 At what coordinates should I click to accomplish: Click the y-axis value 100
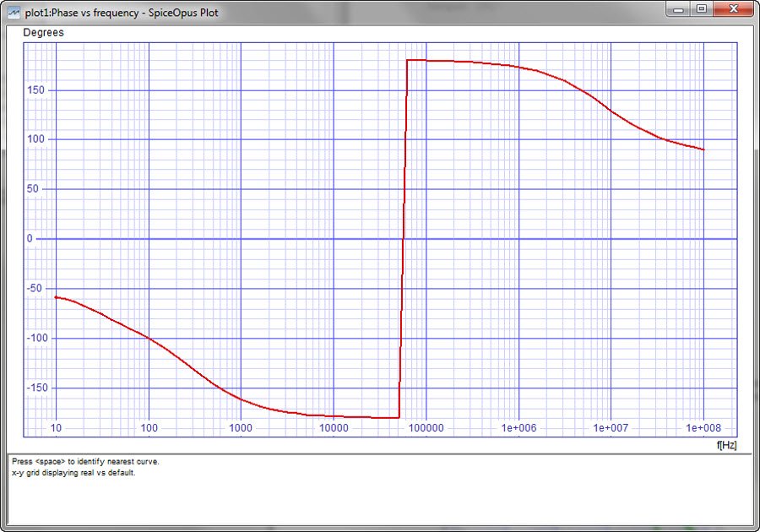[35, 139]
